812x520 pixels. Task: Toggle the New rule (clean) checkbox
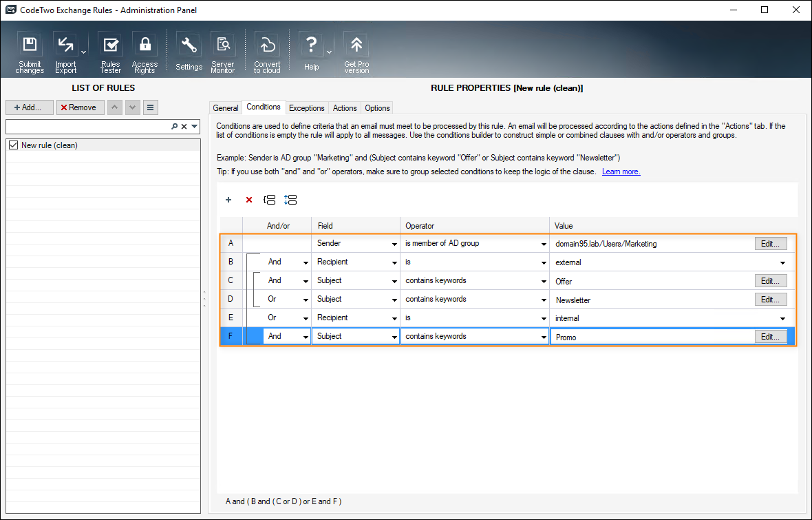coord(14,145)
